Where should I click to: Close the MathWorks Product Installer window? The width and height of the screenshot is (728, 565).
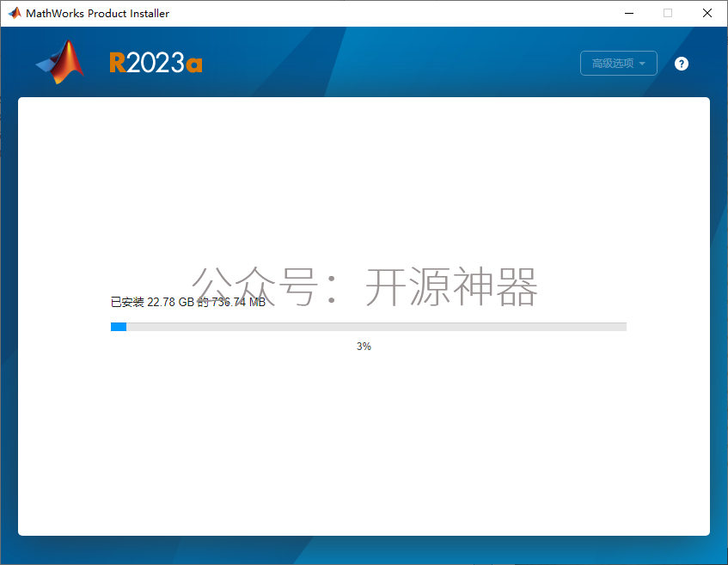click(x=707, y=13)
